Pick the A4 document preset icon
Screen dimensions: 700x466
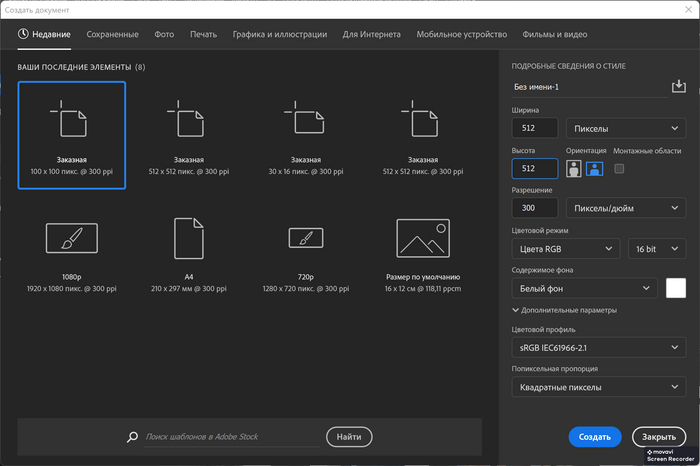pos(189,238)
